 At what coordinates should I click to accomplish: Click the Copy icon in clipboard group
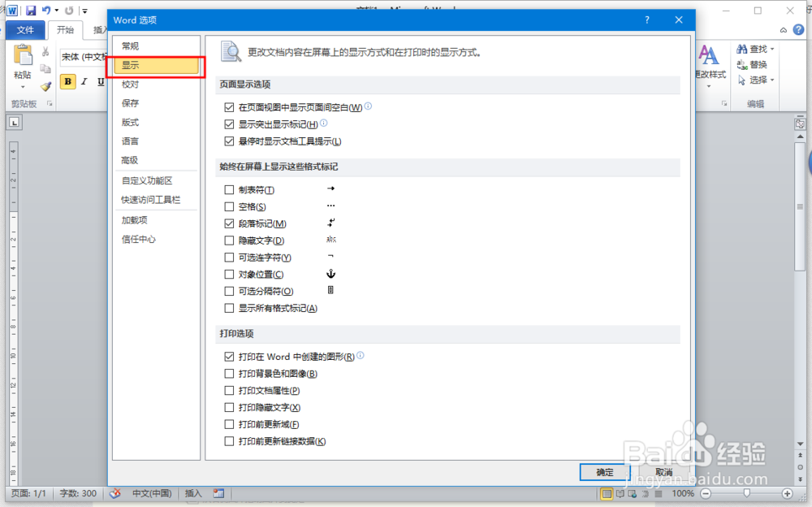(x=45, y=69)
